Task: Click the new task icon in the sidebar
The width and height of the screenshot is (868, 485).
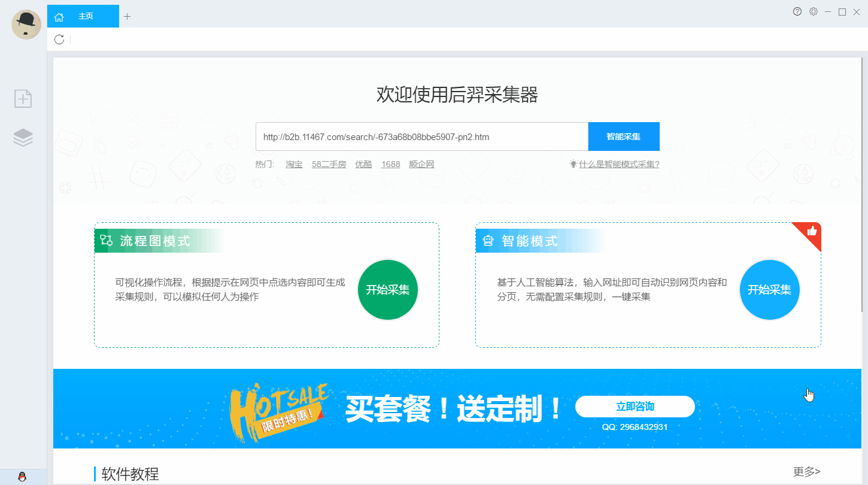Action: [23, 98]
